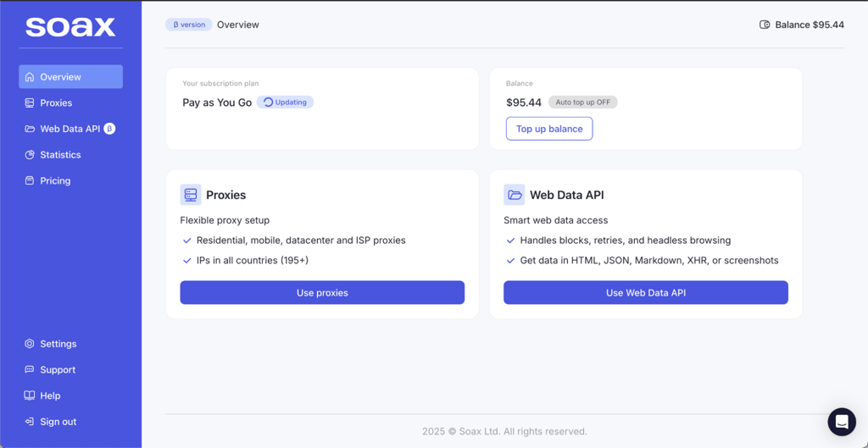Open the live chat widget bubble

(x=842, y=422)
